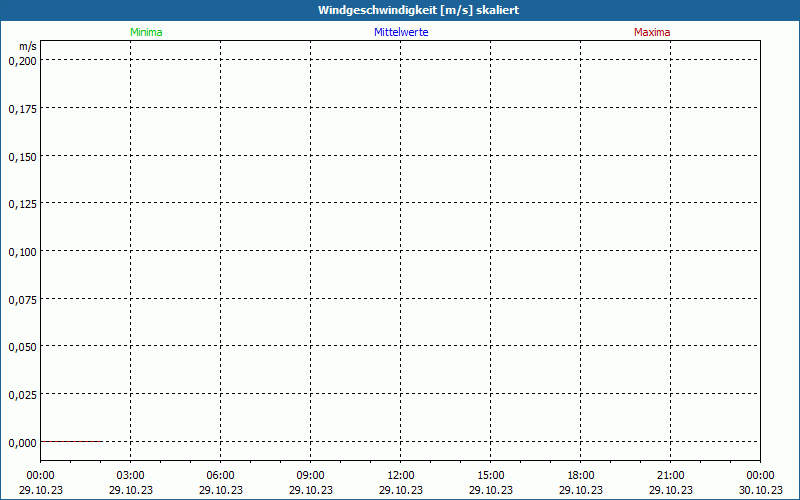Viewport: 800px width, 500px height.
Task: Click the m/s unit label on y-axis
Action: pyautogui.click(x=27, y=46)
